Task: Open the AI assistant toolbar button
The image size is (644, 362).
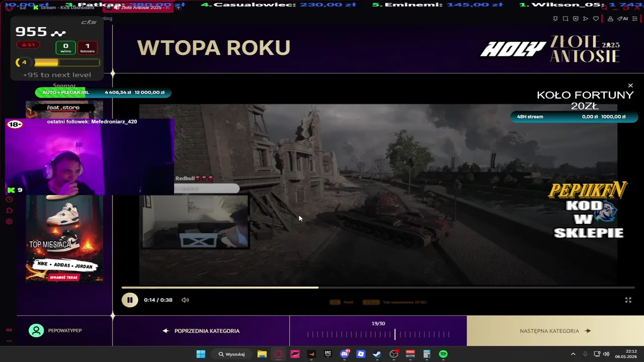Action: tap(623, 19)
